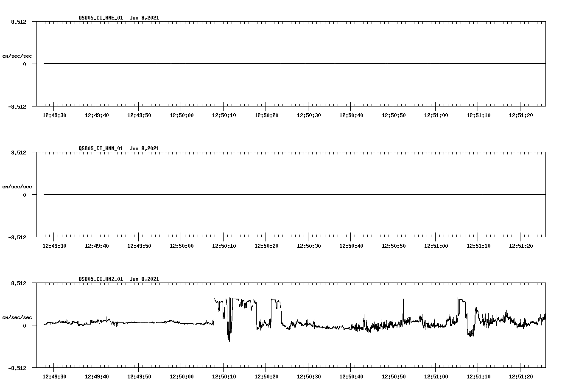
Task: Click the -8.512 lower limit on HNE plot
Action: click(x=17, y=106)
